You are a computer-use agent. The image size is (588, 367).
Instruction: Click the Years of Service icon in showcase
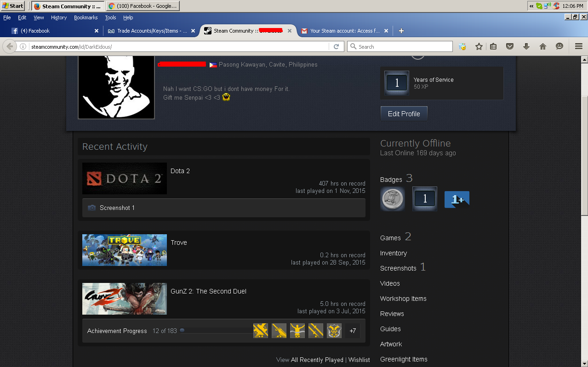tap(397, 83)
